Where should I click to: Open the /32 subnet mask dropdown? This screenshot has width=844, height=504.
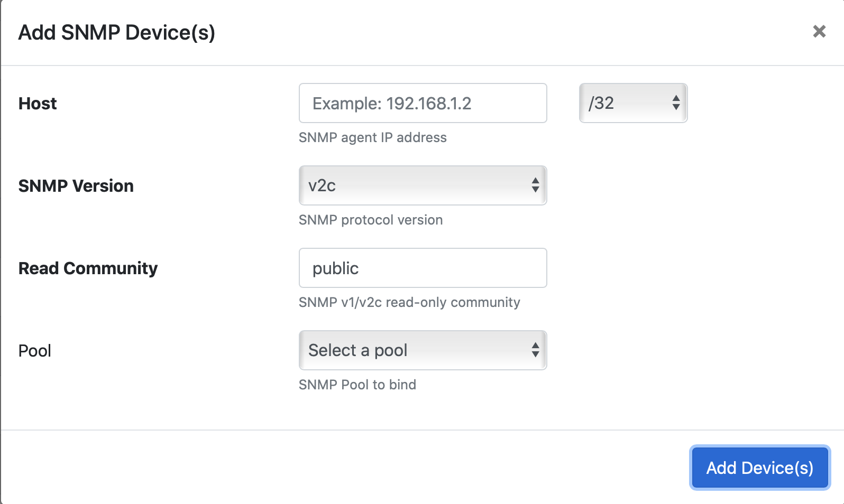pyautogui.click(x=633, y=103)
